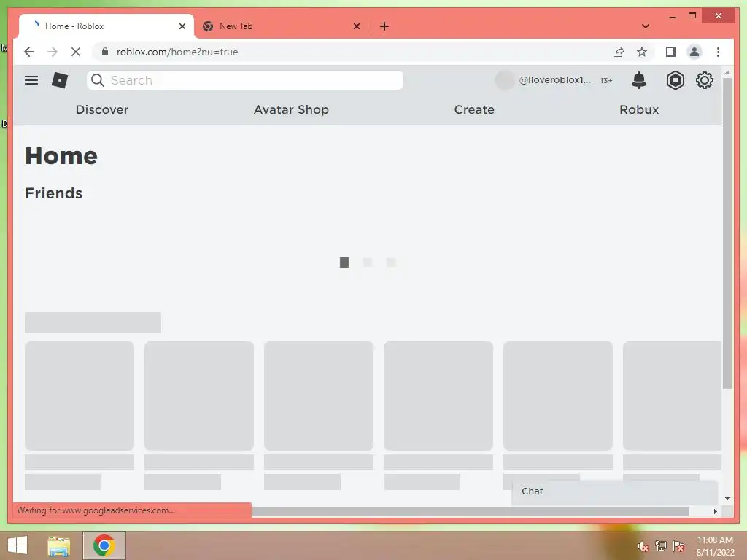Click the horizontal scrollbar thumb
The height and width of the screenshot is (560, 747).
coord(471,511)
